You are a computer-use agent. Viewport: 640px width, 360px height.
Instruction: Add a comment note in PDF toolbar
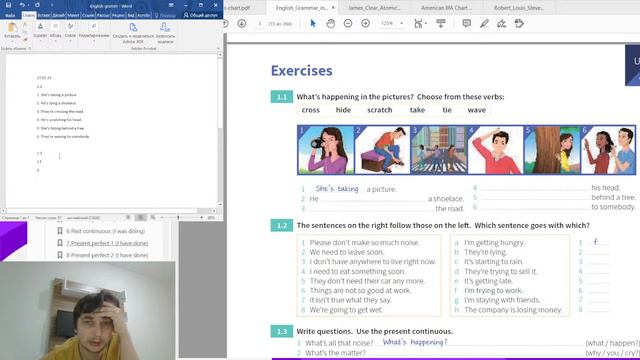click(467, 24)
